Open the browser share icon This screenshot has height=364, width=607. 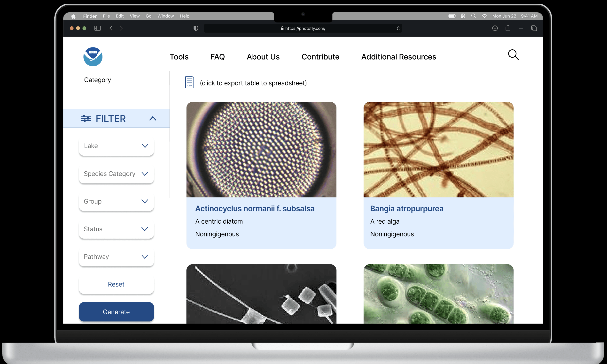click(x=508, y=28)
